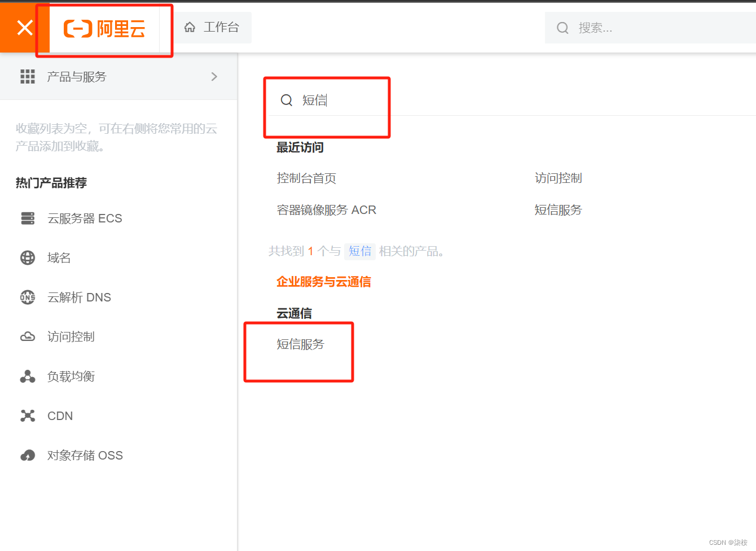Open 控制台首页 in recent visits

point(306,178)
